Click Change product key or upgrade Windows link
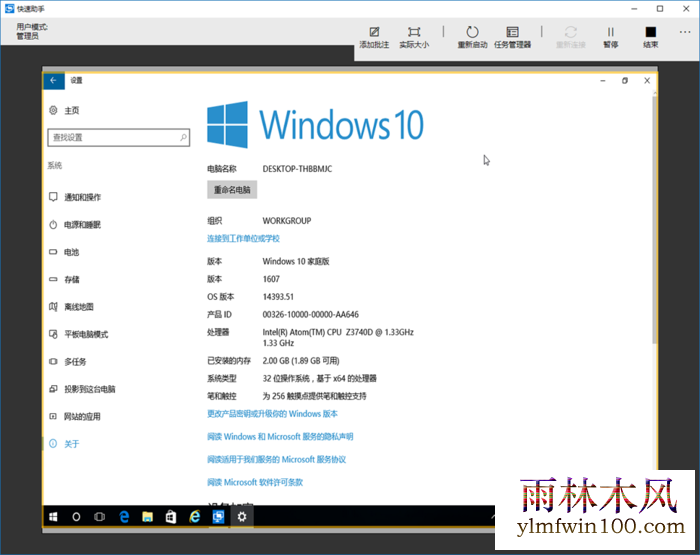 coord(272,414)
